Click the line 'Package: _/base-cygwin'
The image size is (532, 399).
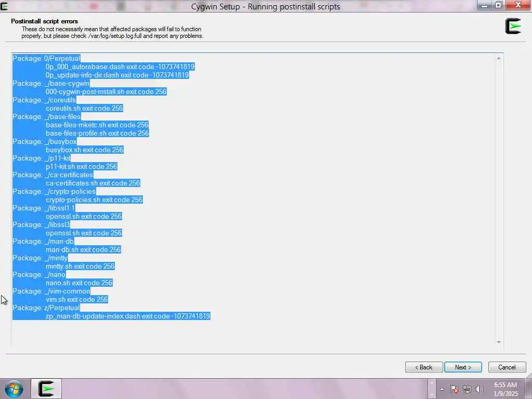coord(51,83)
